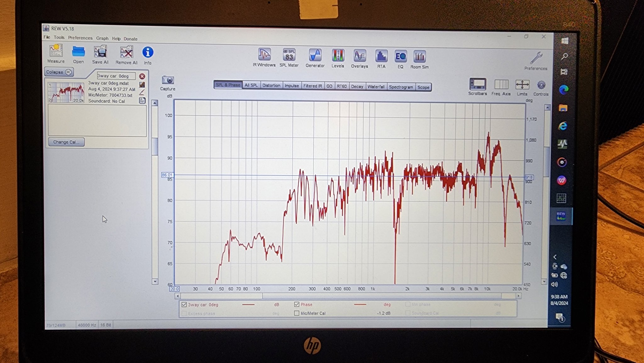Image resolution: width=644 pixels, height=363 pixels.
Task: Open the Donate menu item
Action: click(x=130, y=39)
